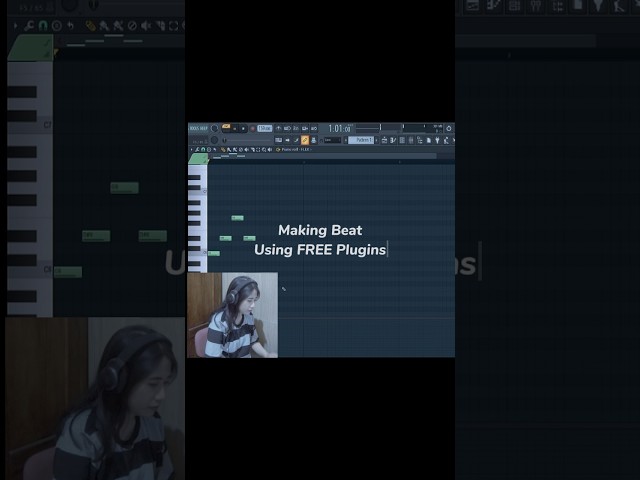Toggle the red record button
640x480 pixels.
point(253,129)
